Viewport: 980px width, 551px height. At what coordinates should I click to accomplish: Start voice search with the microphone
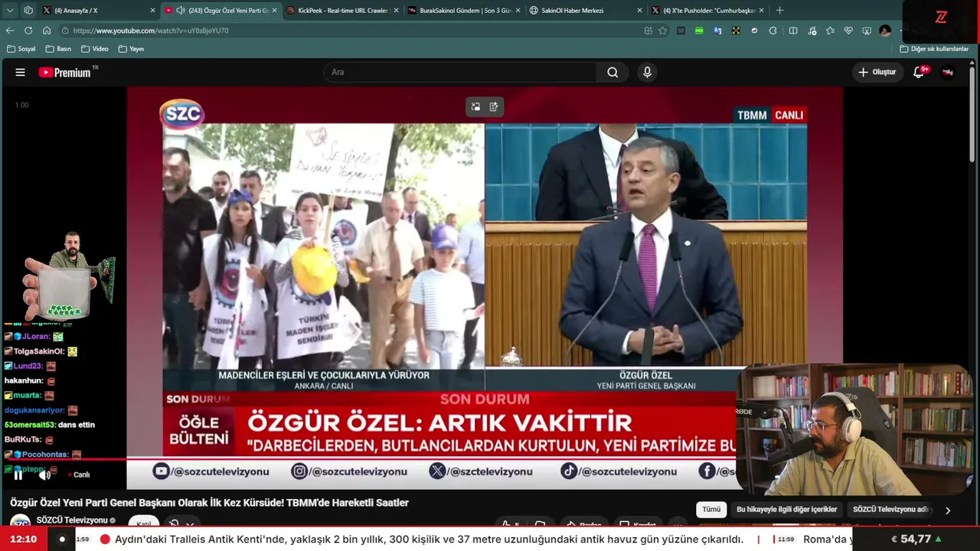pos(647,72)
